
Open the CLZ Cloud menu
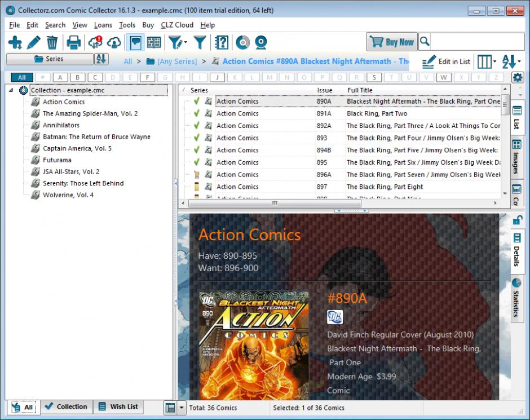point(177,25)
